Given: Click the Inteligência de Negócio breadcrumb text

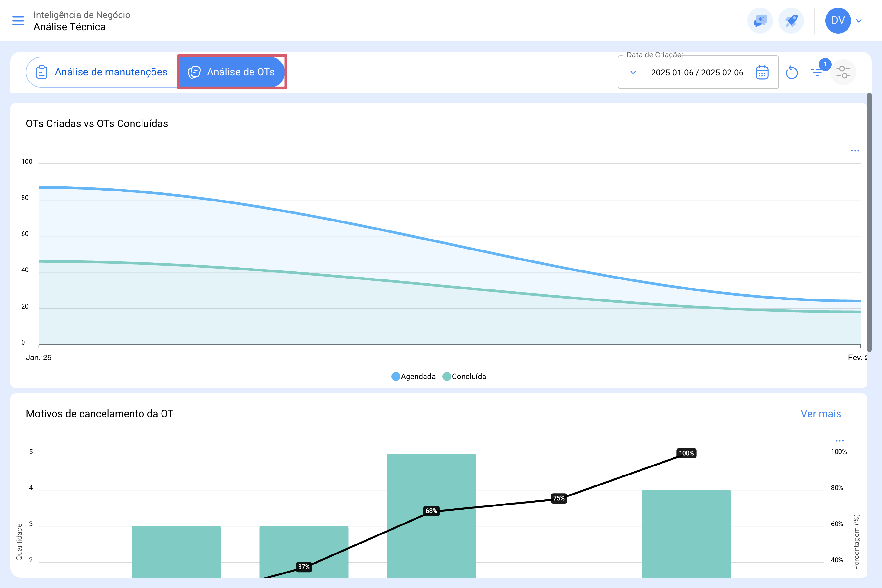Looking at the screenshot, I should click(82, 15).
